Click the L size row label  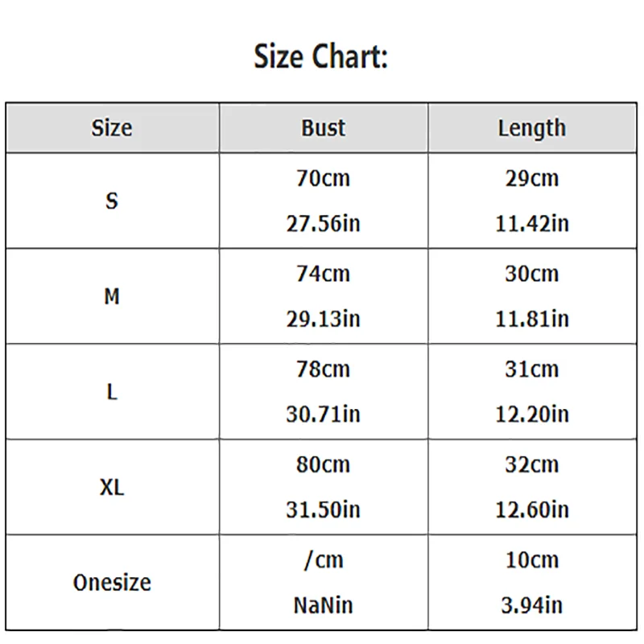[x=112, y=392]
